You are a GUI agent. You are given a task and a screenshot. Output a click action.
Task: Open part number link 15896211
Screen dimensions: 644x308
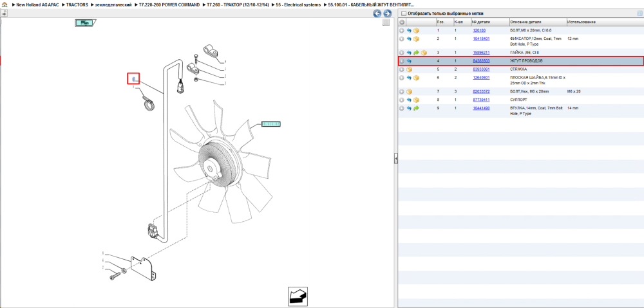[x=481, y=53]
